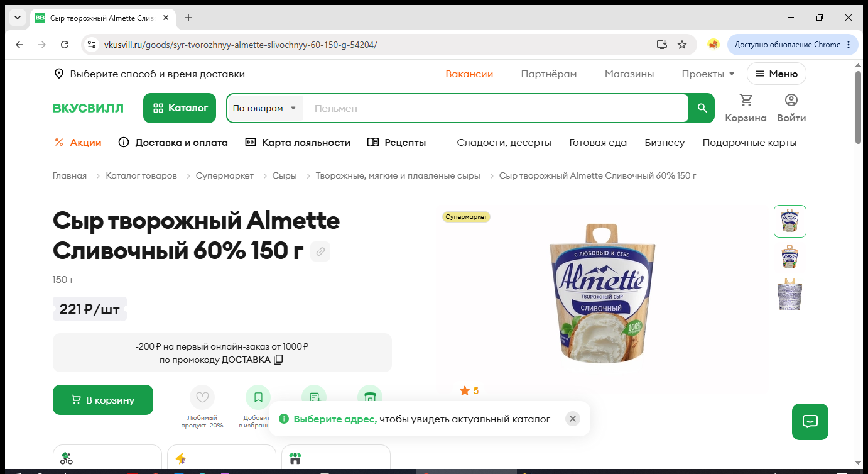Click Выберите способ и время доставки
The height and width of the screenshot is (474, 868).
(x=149, y=74)
